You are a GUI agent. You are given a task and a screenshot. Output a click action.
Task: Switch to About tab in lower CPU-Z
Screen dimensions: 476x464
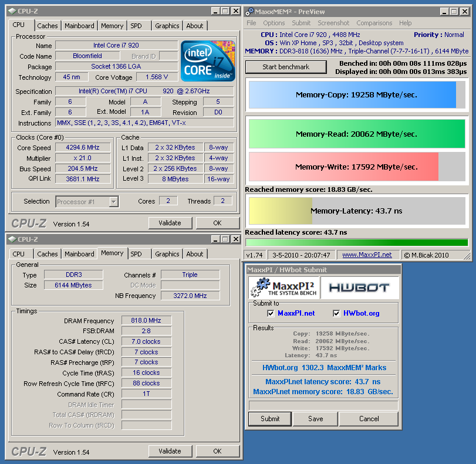coord(195,254)
